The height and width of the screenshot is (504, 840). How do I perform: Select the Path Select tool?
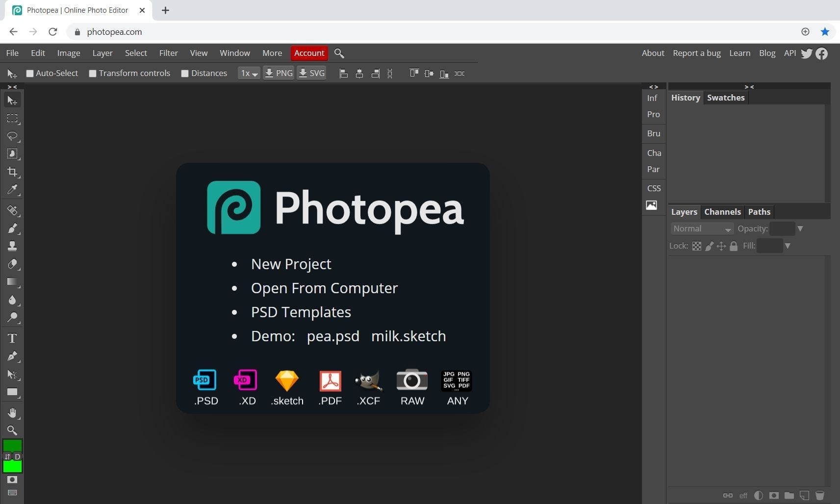click(12, 375)
